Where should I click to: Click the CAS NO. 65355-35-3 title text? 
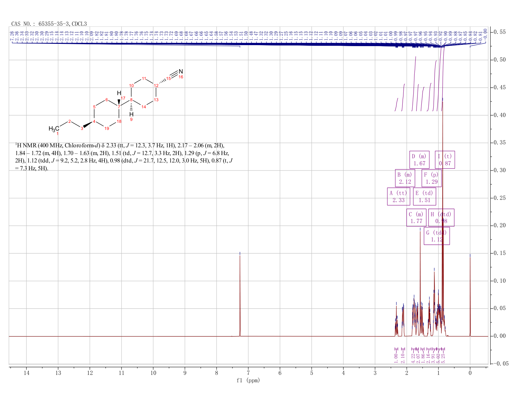[49, 24]
